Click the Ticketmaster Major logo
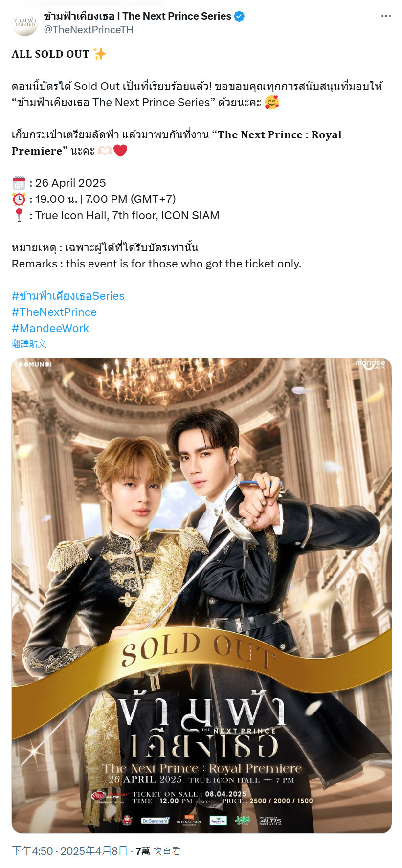 pyautogui.click(x=107, y=798)
